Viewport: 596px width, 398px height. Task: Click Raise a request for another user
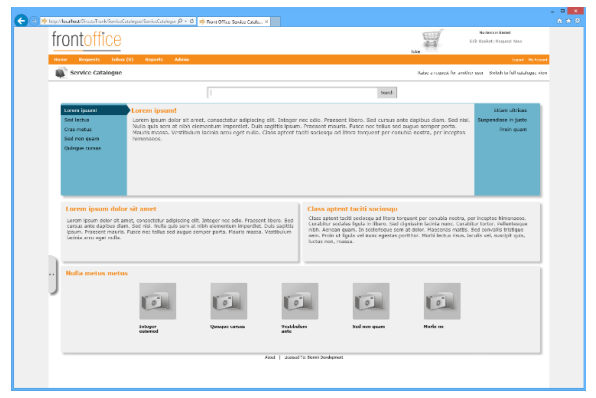(x=450, y=73)
